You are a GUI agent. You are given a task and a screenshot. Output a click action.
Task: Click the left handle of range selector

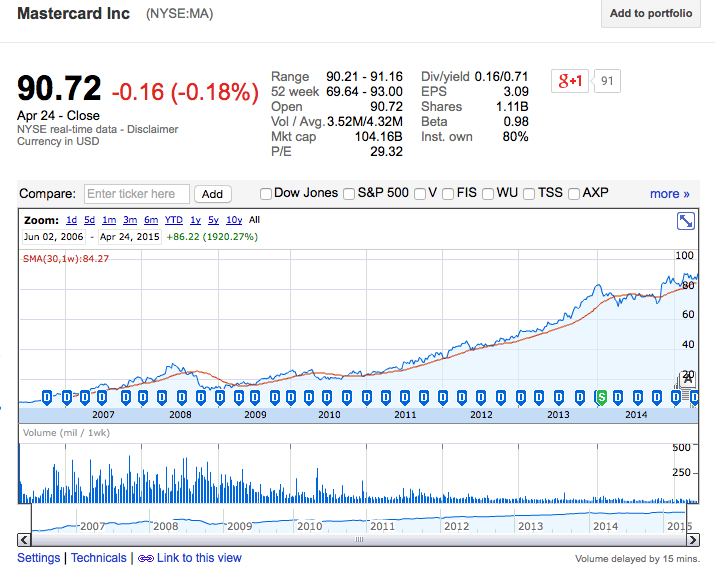pyautogui.click(x=31, y=518)
